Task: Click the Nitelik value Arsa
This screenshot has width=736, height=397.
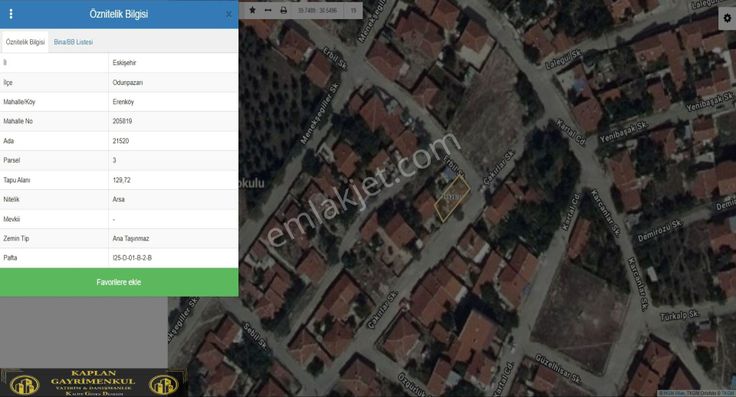Action: [x=118, y=199]
